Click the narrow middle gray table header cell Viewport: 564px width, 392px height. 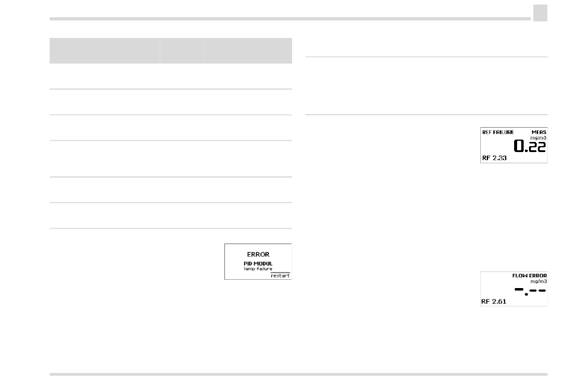182,50
